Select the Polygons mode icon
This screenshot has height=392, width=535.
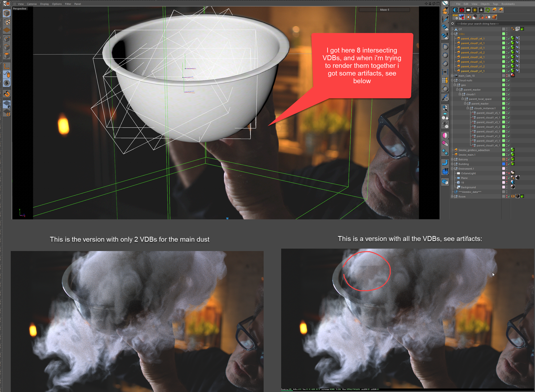(x=7, y=56)
